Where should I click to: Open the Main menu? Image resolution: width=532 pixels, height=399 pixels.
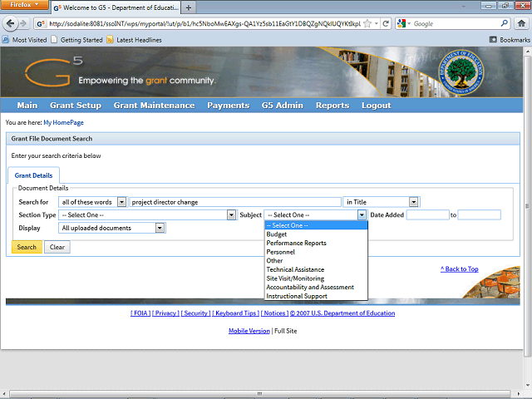(x=27, y=106)
